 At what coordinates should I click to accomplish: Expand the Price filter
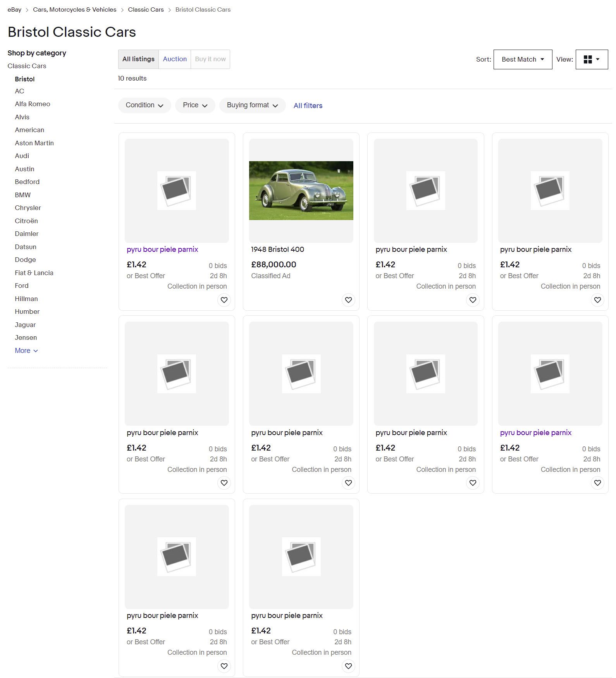pos(195,105)
